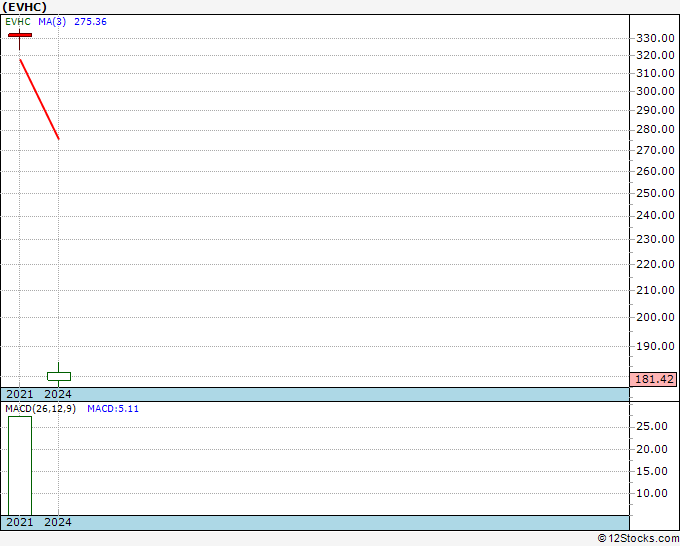The height and width of the screenshot is (546, 680).
Task: Click 2021 on the price chart time axis
Action: click(20, 394)
